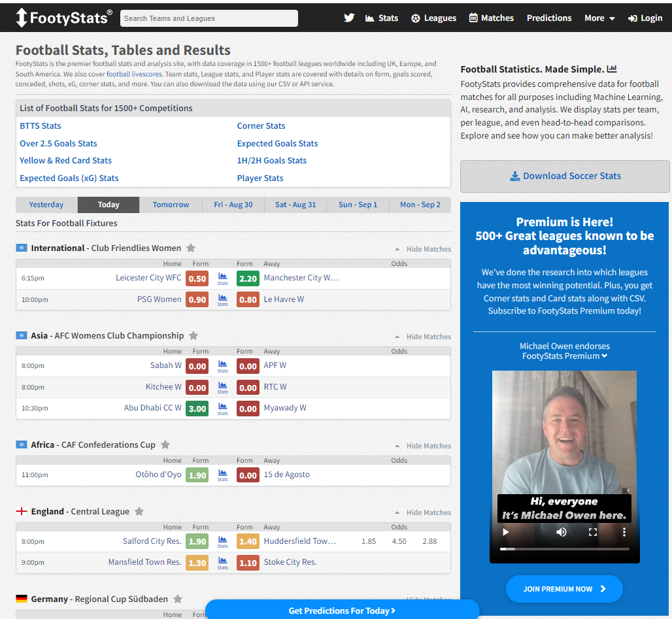The height and width of the screenshot is (619, 672).
Task: Open Player Stats link
Action: click(260, 178)
